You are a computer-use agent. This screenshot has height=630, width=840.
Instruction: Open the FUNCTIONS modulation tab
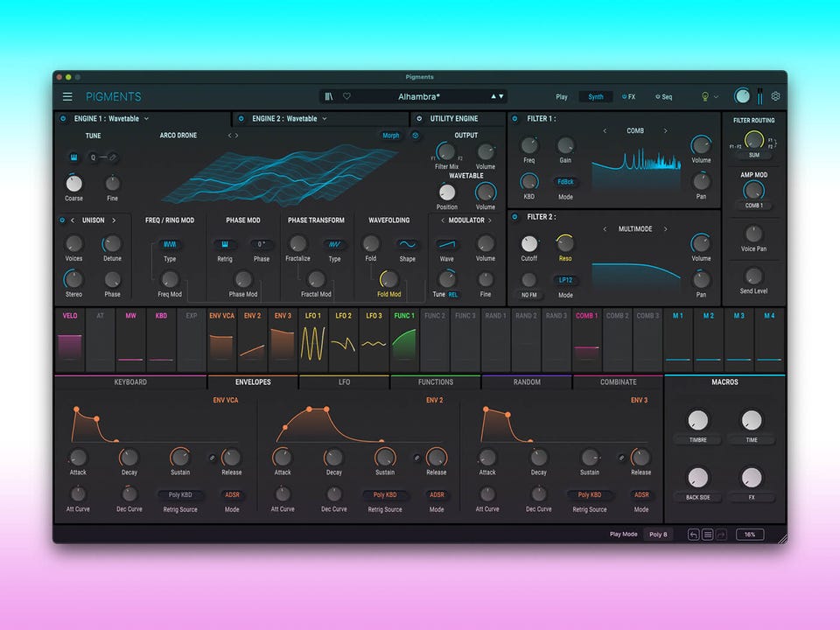tap(436, 382)
